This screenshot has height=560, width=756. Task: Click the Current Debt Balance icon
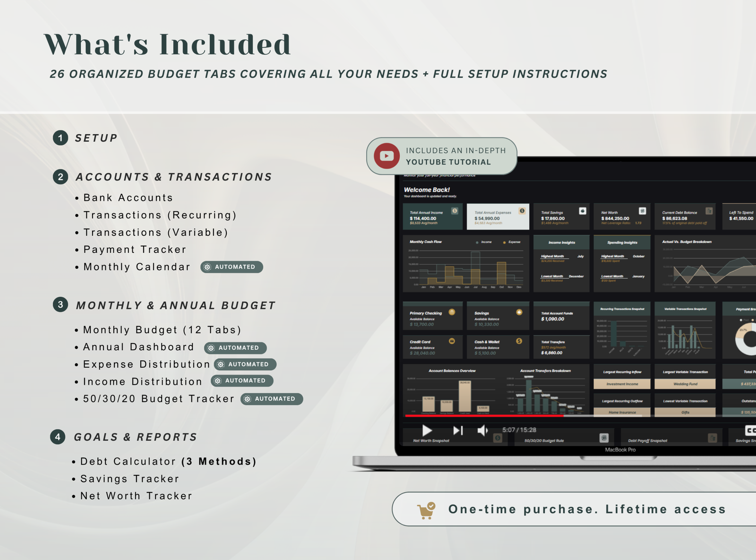(709, 211)
